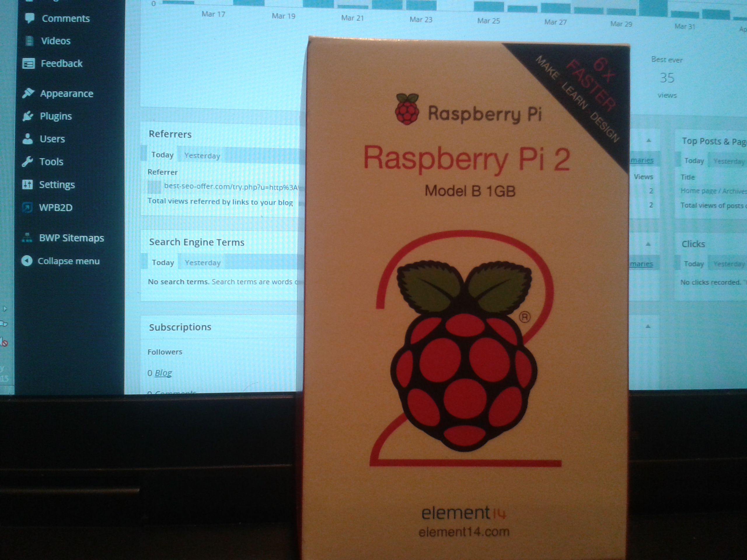Open the Home page / Archives link
This screenshot has height=560, width=747.
point(713,191)
